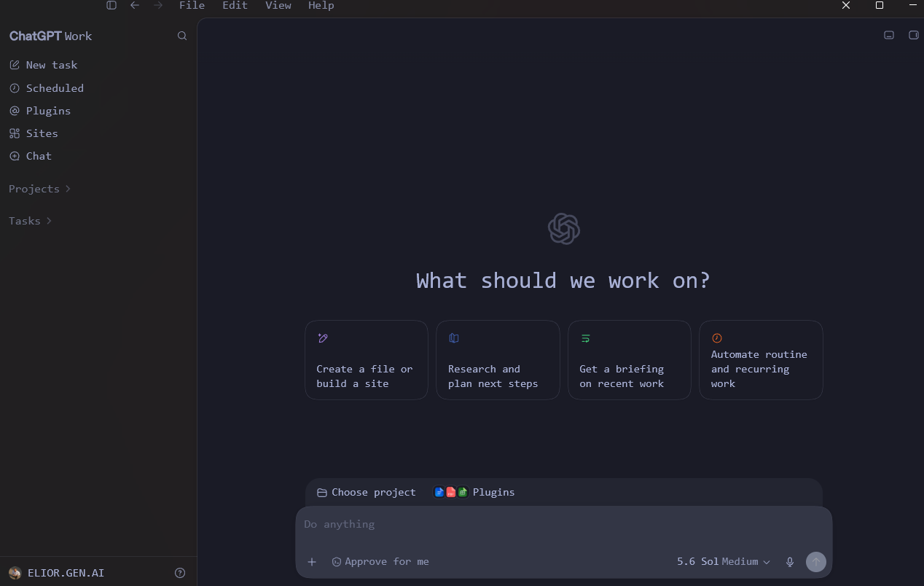The width and height of the screenshot is (924, 586).
Task: Click the bottom panel toggle icon at top right
Action: point(889,35)
